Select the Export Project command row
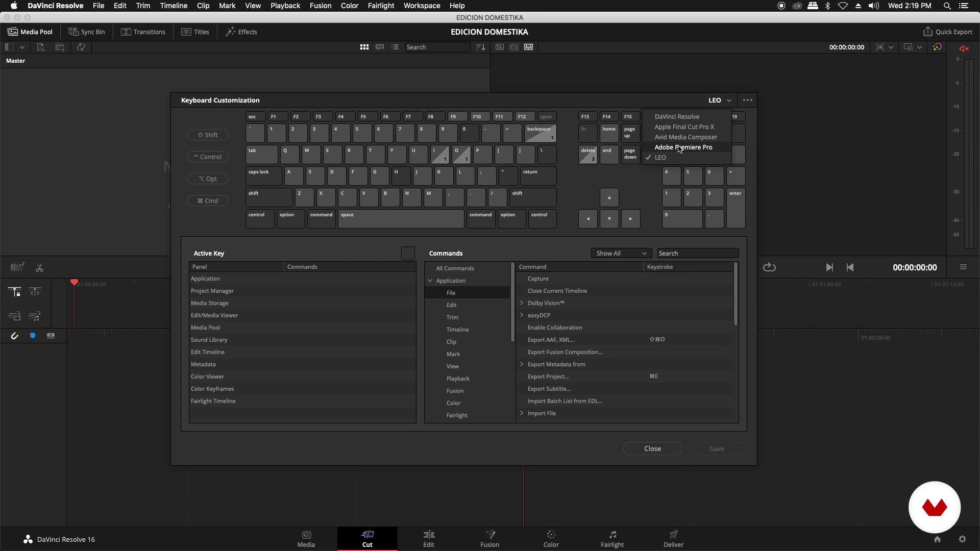 pyautogui.click(x=625, y=377)
